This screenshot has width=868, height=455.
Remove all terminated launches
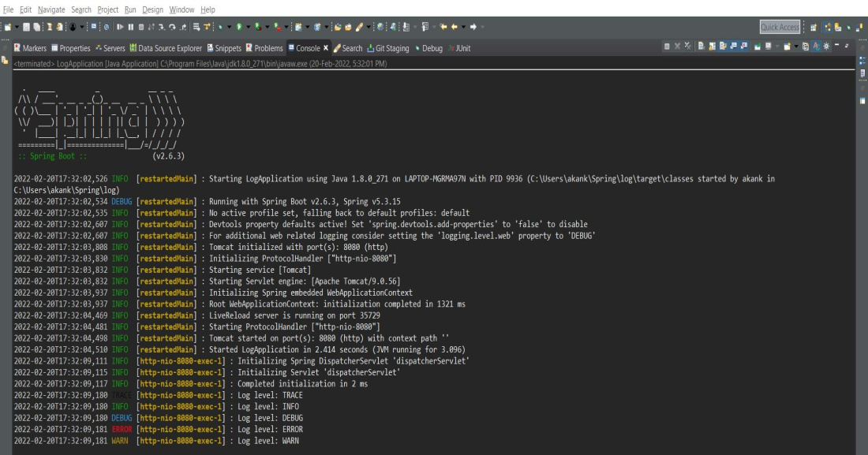(x=687, y=47)
